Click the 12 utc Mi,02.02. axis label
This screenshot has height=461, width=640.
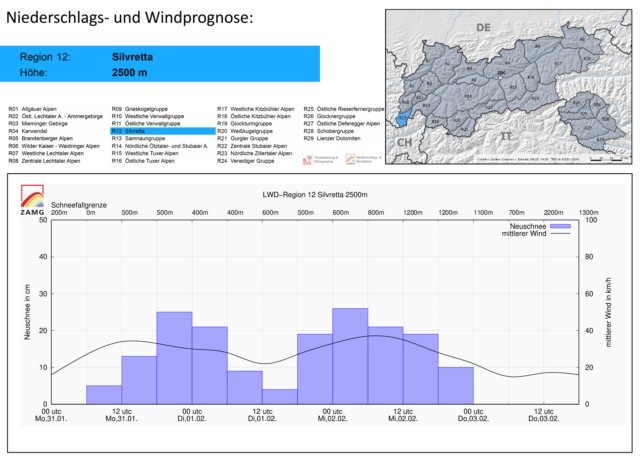(403, 415)
